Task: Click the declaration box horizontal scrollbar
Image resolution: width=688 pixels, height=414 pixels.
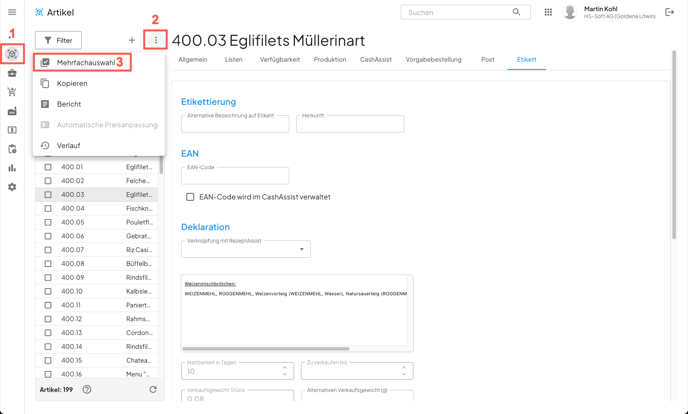Action: coord(266,349)
